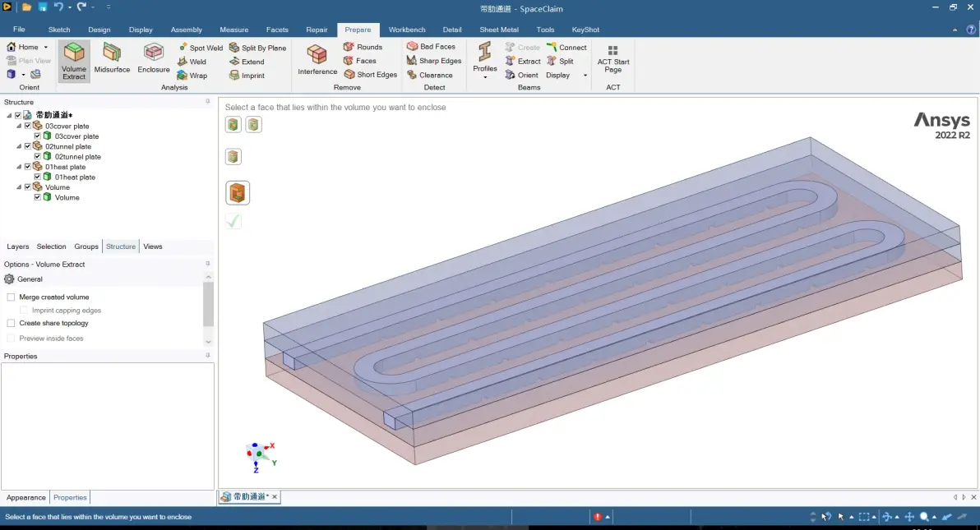Activate the Spot Weld tool

200,48
